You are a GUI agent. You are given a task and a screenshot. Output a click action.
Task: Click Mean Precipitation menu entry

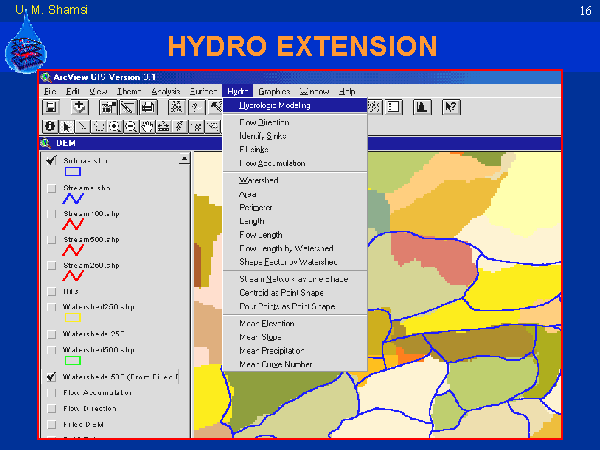click(273, 351)
